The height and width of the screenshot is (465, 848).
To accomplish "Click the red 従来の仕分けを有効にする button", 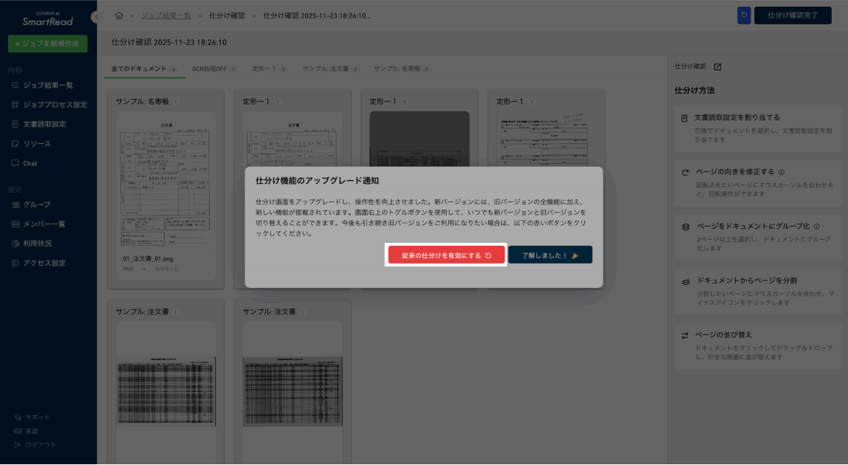I will click(x=446, y=255).
